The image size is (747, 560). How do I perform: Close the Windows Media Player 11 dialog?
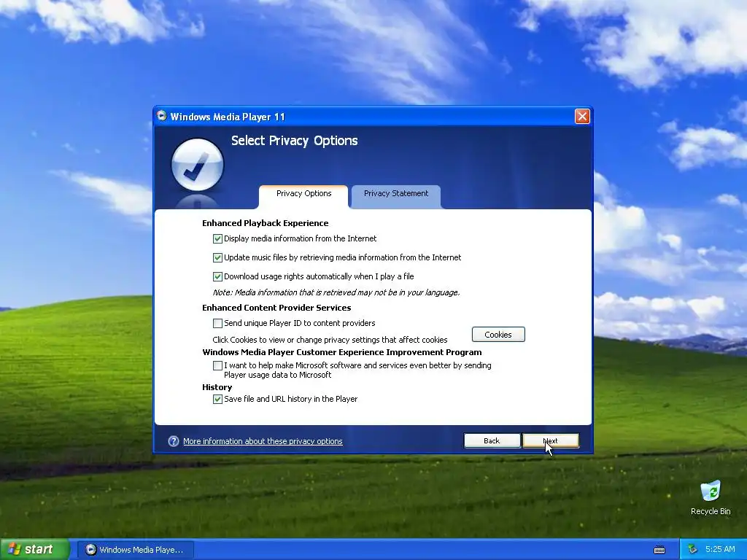tap(582, 116)
